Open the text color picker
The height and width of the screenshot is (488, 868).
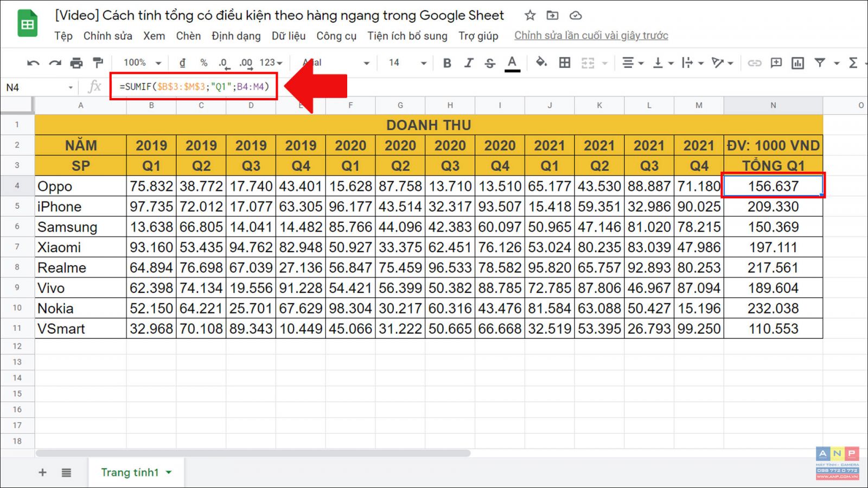point(512,63)
